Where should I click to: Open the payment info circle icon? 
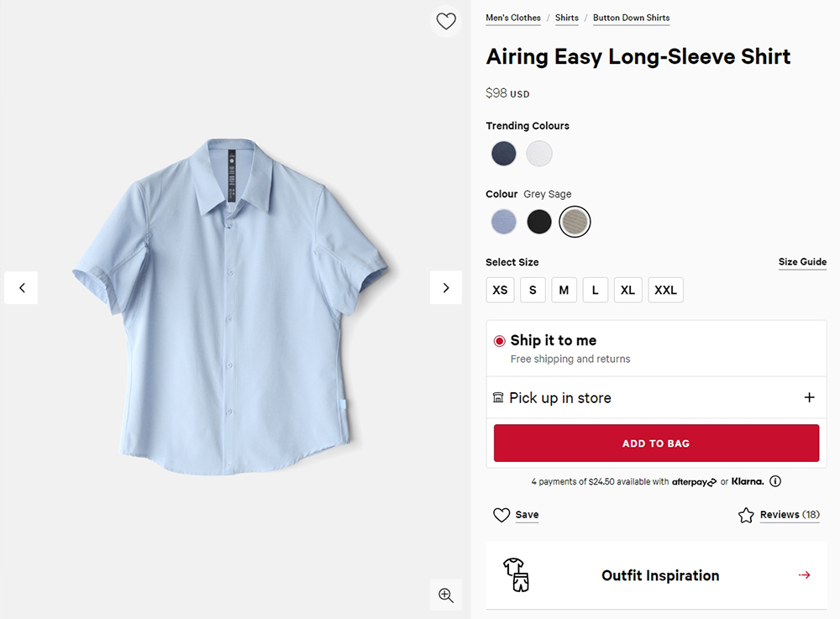click(x=775, y=481)
